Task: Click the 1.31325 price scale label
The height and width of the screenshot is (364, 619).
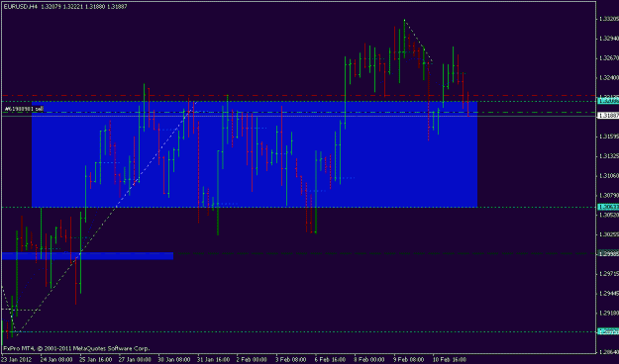Action: click(x=609, y=156)
